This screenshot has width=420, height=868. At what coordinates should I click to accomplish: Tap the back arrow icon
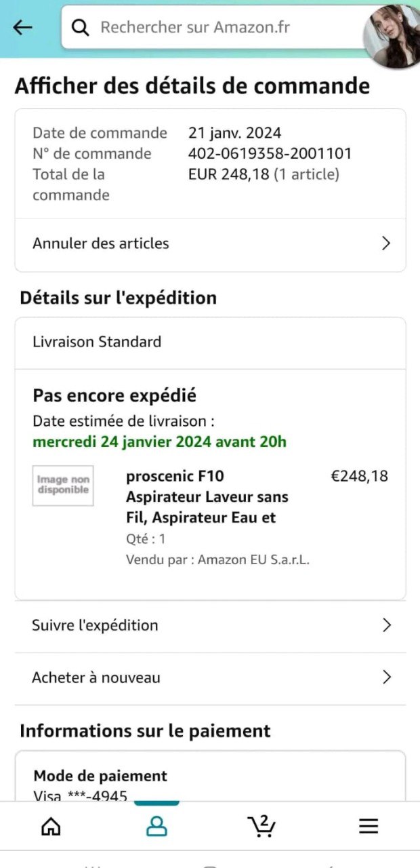(22, 27)
